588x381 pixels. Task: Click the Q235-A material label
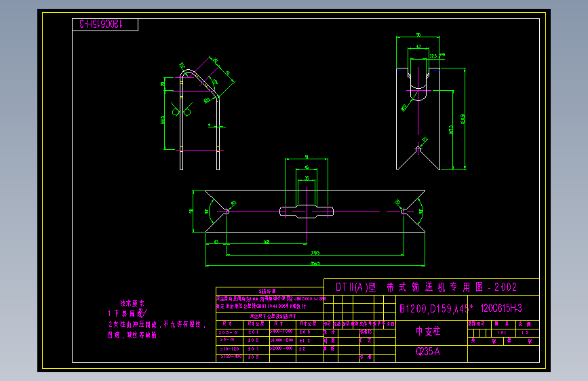click(x=427, y=351)
